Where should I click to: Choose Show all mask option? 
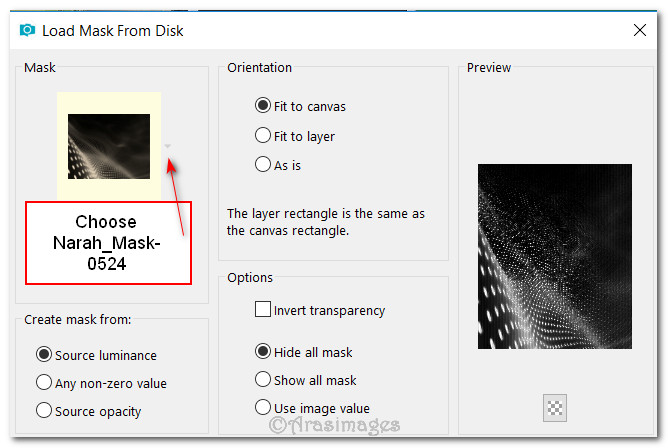click(x=263, y=379)
